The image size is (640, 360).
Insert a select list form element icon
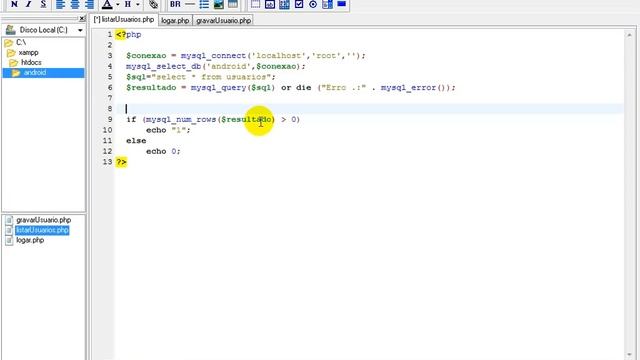click(x=327, y=4)
